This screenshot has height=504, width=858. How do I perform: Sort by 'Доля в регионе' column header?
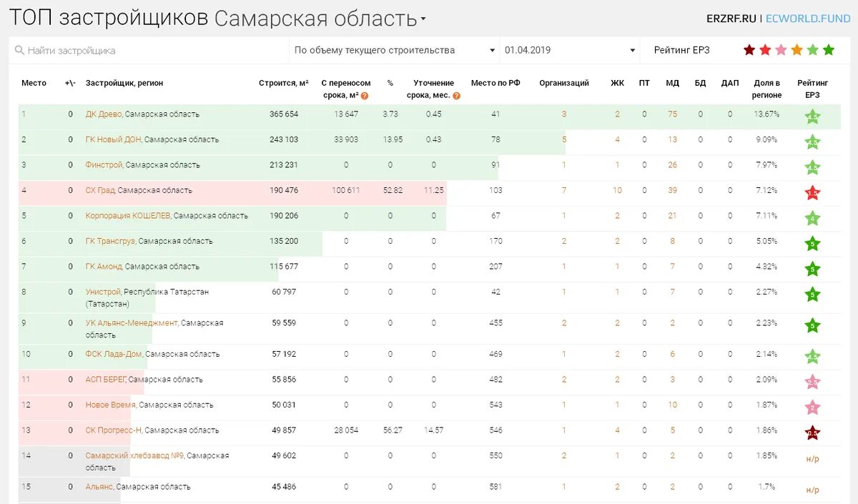pos(767,89)
